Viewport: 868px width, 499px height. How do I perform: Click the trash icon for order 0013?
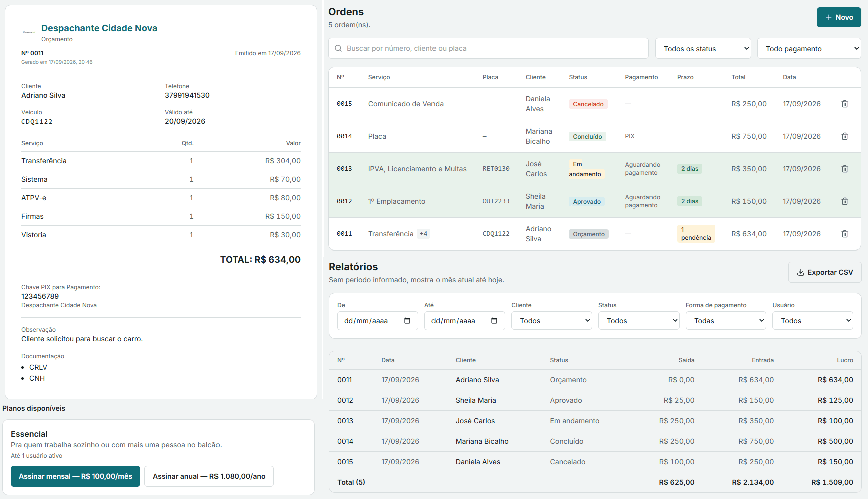(845, 169)
